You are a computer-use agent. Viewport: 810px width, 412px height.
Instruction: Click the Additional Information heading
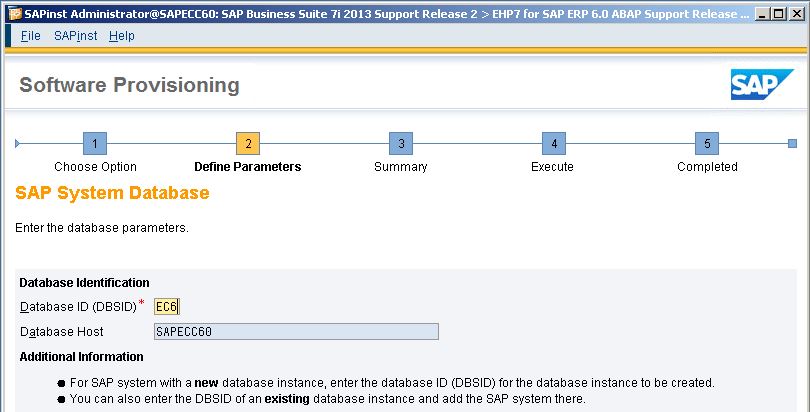click(x=82, y=357)
